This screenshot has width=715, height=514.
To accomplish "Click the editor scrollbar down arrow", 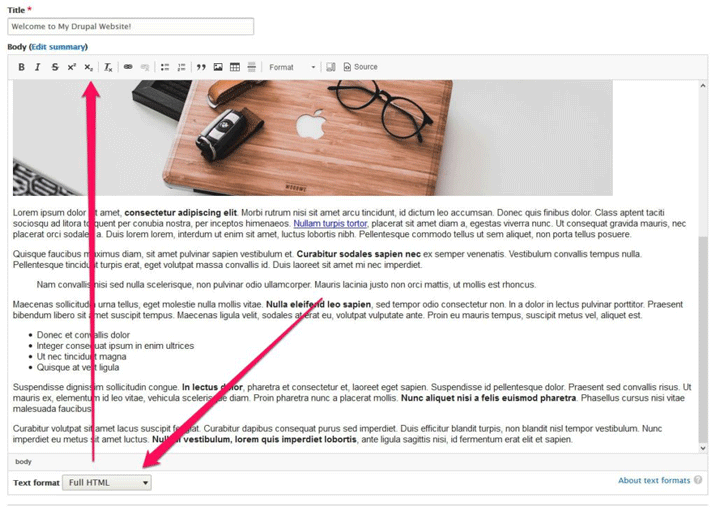I will click(703, 448).
